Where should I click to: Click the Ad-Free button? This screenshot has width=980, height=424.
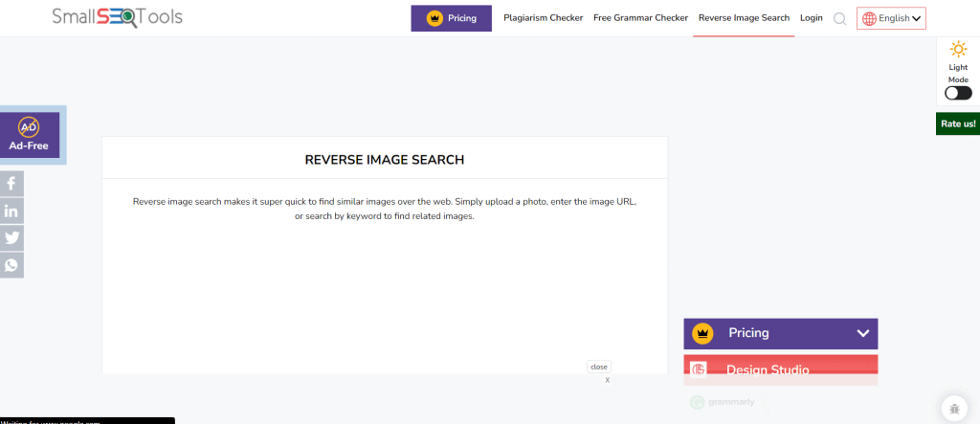[x=29, y=135]
